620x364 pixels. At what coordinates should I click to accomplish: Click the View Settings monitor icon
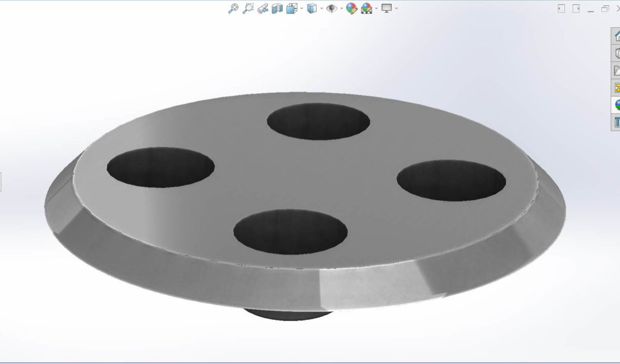pyautogui.click(x=386, y=8)
